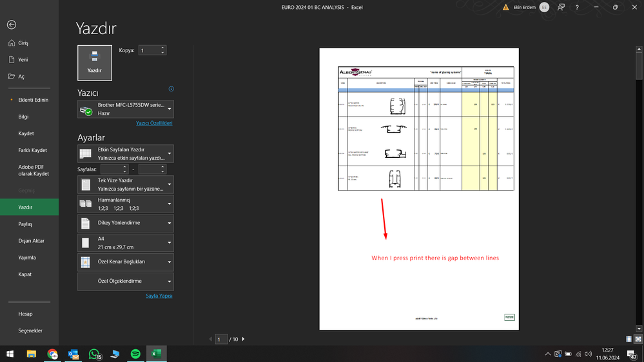Open the notification center icon
This screenshot has width=644, height=362.
click(x=632, y=354)
